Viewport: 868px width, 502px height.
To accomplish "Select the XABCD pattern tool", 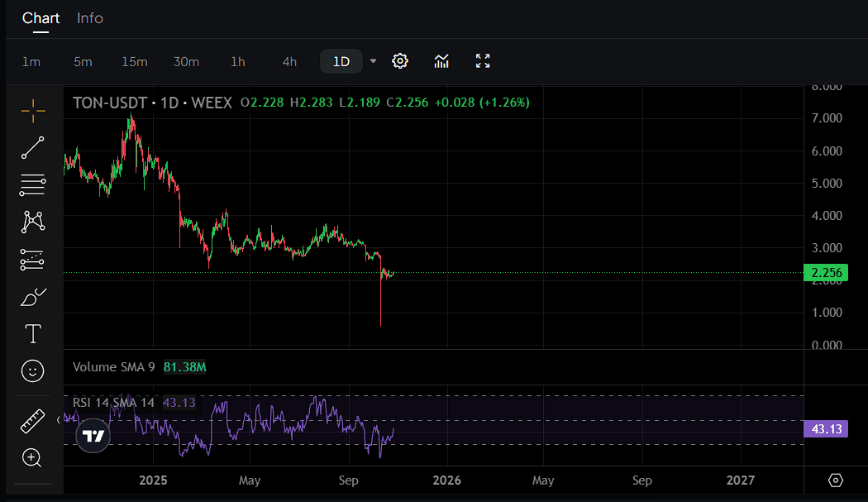I will (x=32, y=222).
